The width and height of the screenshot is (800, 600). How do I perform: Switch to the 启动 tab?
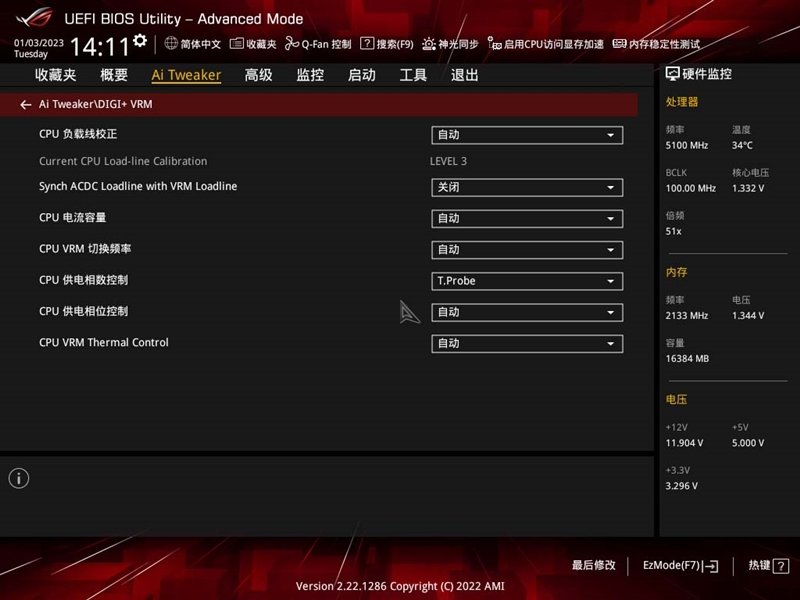tap(362, 75)
